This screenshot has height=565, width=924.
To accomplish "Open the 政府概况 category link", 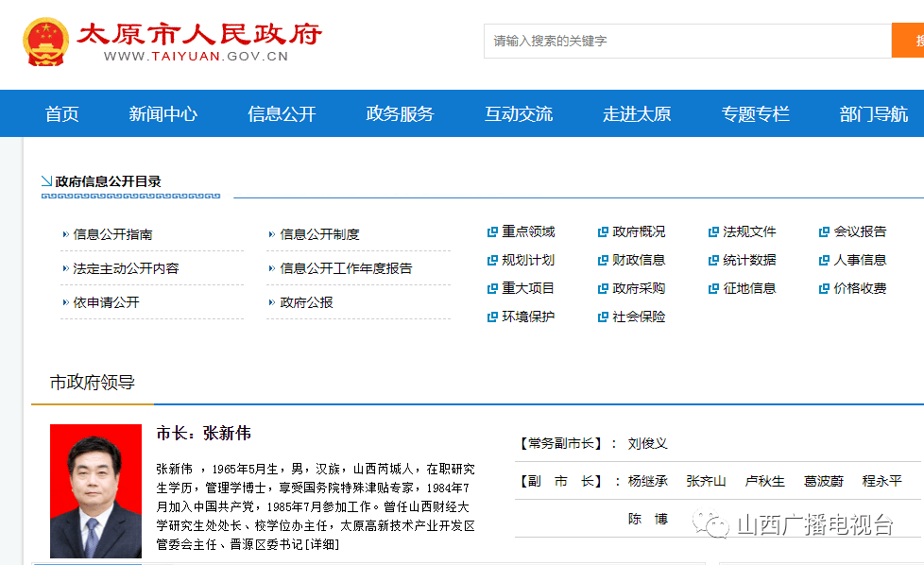I will pyautogui.click(x=639, y=231).
